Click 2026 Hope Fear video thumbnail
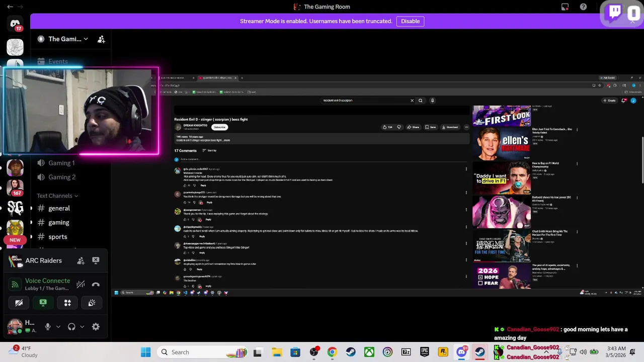Screen dimensions: 644x362 [x=502, y=277]
